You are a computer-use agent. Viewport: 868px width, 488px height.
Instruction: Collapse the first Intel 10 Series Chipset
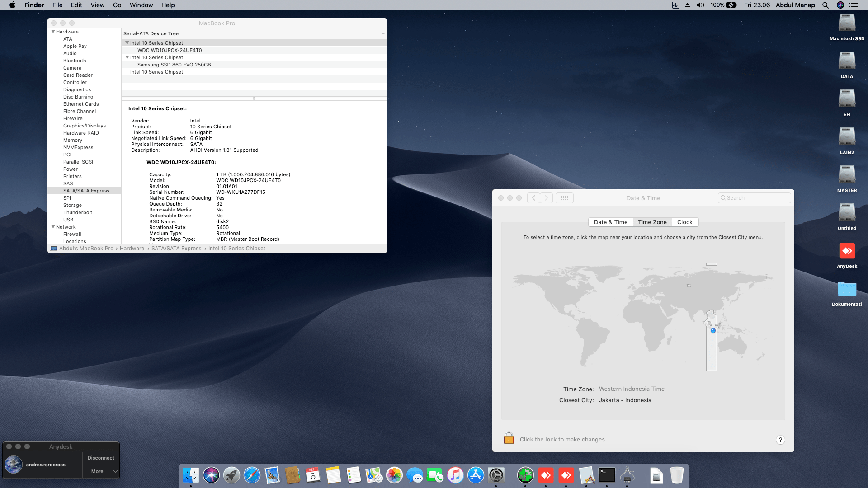point(127,43)
